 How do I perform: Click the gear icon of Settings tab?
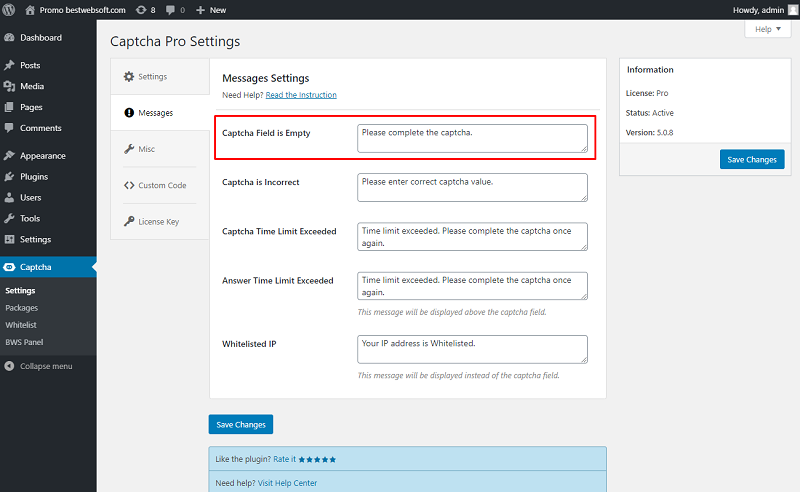(x=129, y=77)
